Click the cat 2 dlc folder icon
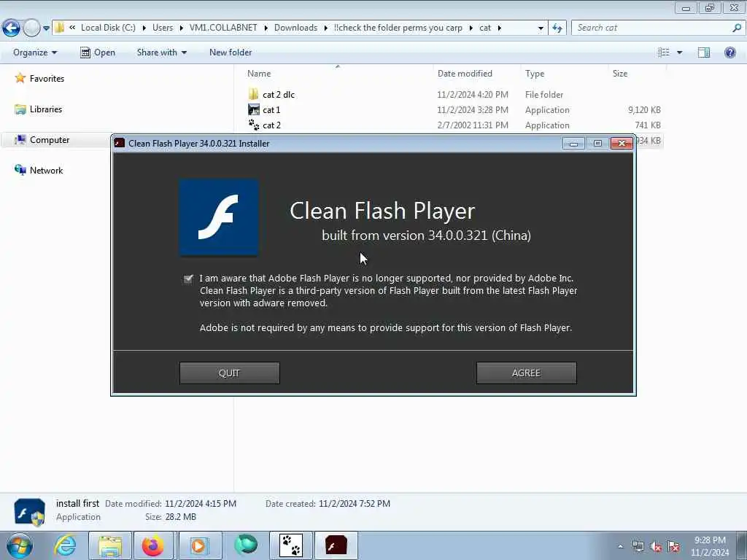Screen dimensions: 747x560 tap(253, 94)
